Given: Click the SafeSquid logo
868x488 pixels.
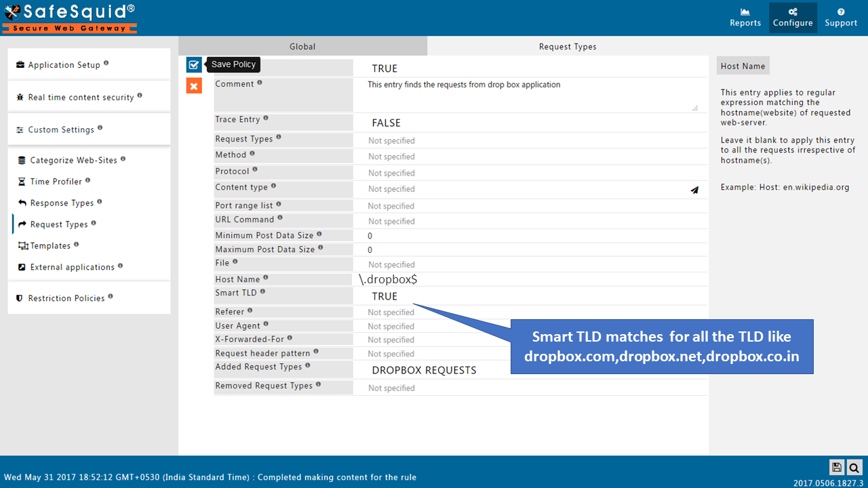Looking at the screenshot, I should 68,17.
